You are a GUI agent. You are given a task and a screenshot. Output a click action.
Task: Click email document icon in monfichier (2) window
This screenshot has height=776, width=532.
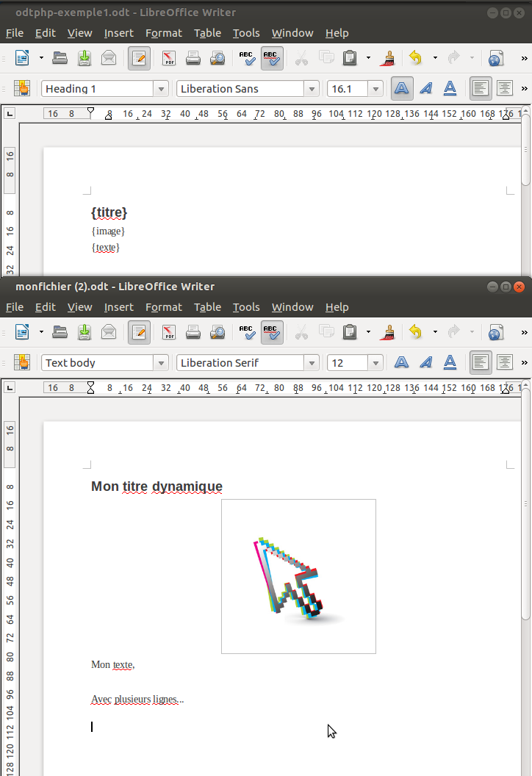tap(109, 333)
